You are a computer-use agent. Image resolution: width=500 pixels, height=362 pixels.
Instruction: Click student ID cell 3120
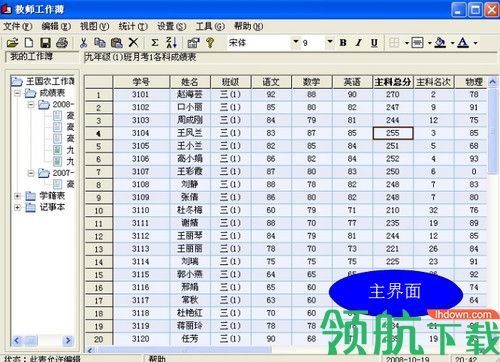pyautogui.click(x=141, y=339)
